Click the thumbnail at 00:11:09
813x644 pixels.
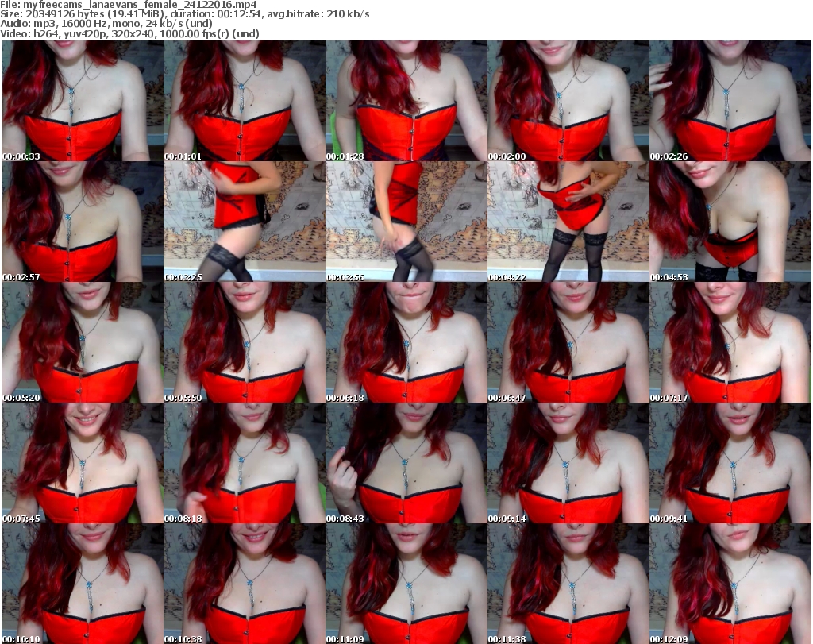tap(406, 584)
